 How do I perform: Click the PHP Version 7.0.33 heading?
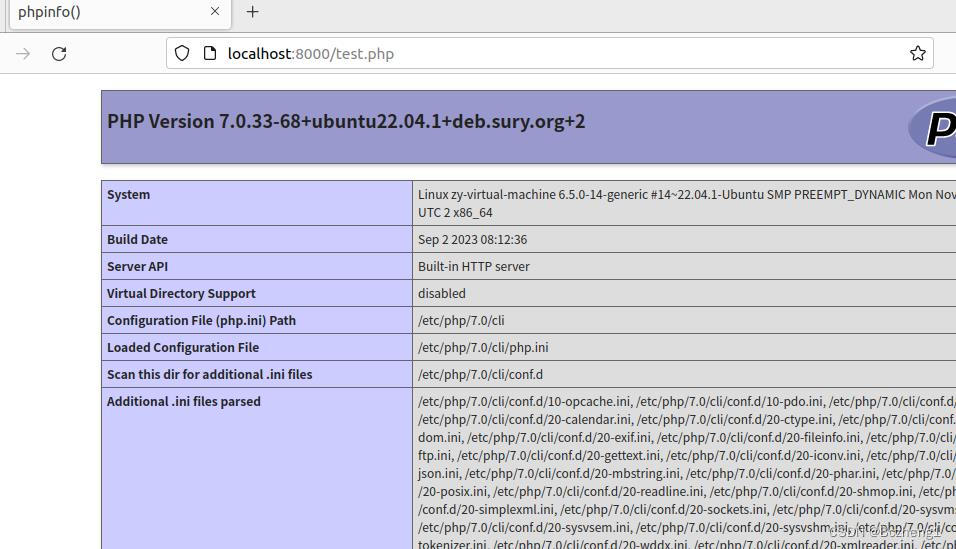pyautogui.click(x=346, y=121)
